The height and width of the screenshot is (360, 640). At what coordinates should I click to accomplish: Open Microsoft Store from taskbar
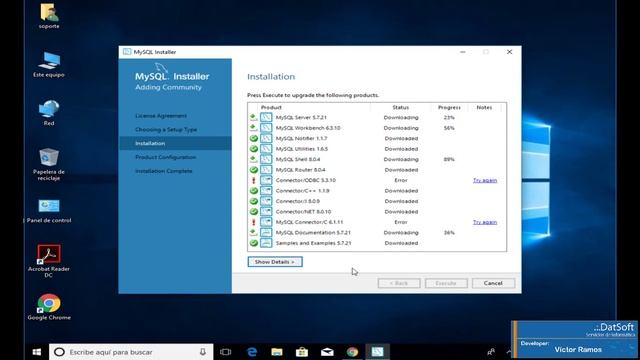coord(302,352)
